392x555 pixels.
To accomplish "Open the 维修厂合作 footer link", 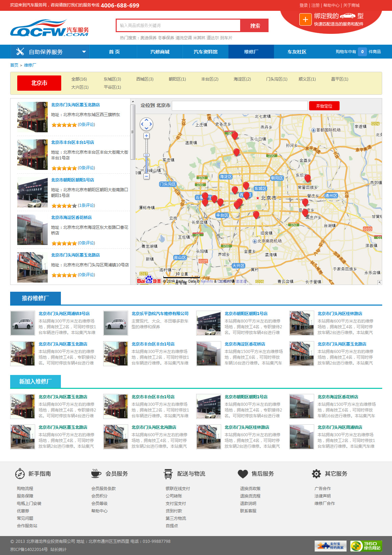I will pyautogui.click(x=325, y=504).
